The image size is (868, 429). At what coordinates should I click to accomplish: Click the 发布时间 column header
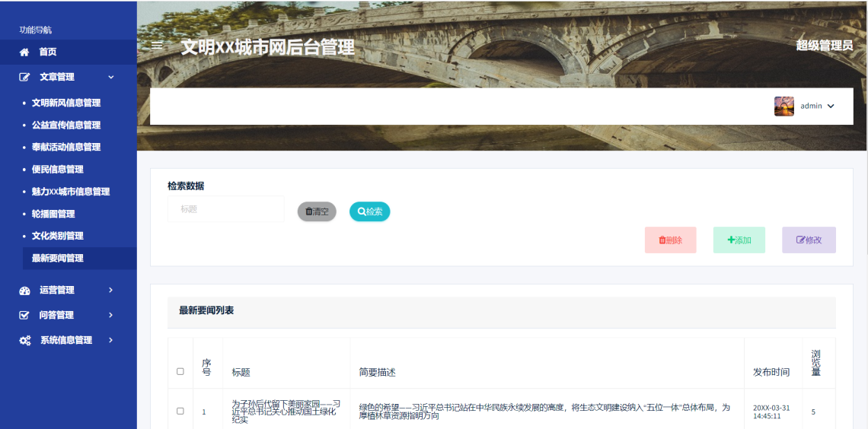click(x=771, y=373)
